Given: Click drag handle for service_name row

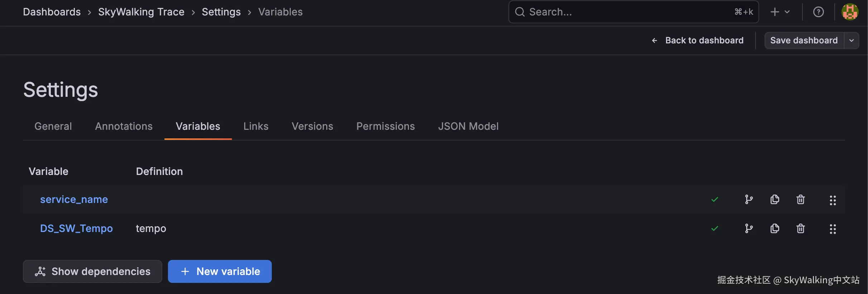Looking at the screenshot, I should coord(833,200).
